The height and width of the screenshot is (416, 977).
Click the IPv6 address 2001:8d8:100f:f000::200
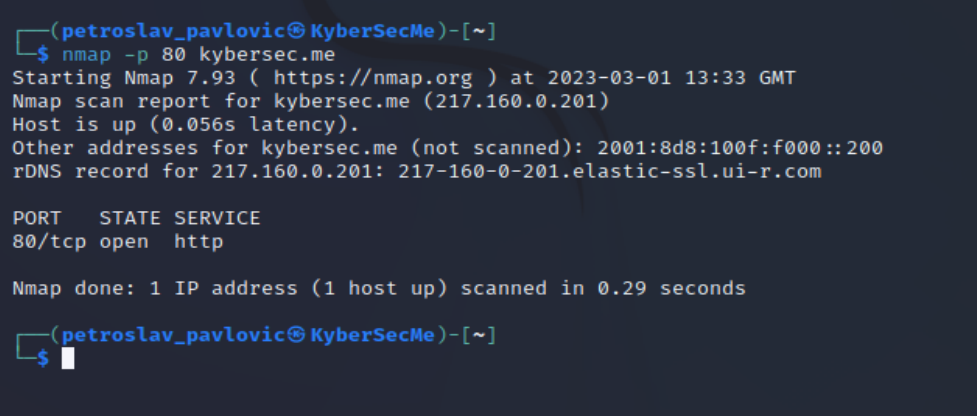tap(740, 148)
